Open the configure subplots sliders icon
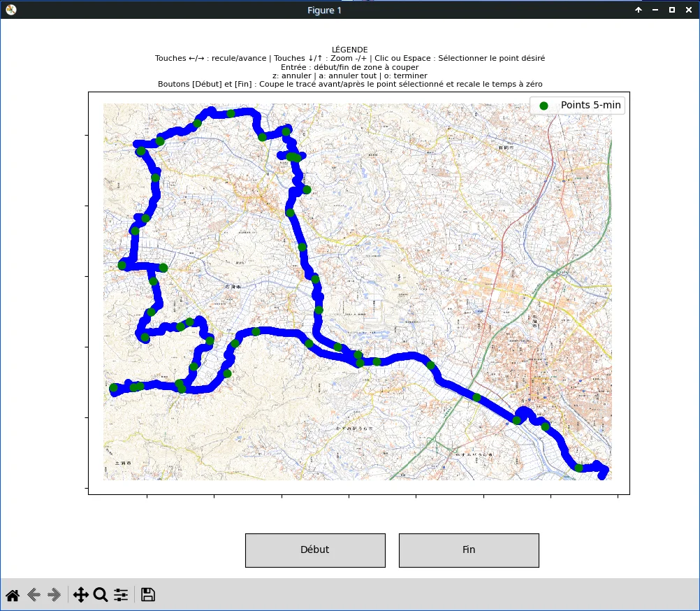The image size is (700, 611). (122, 595)
